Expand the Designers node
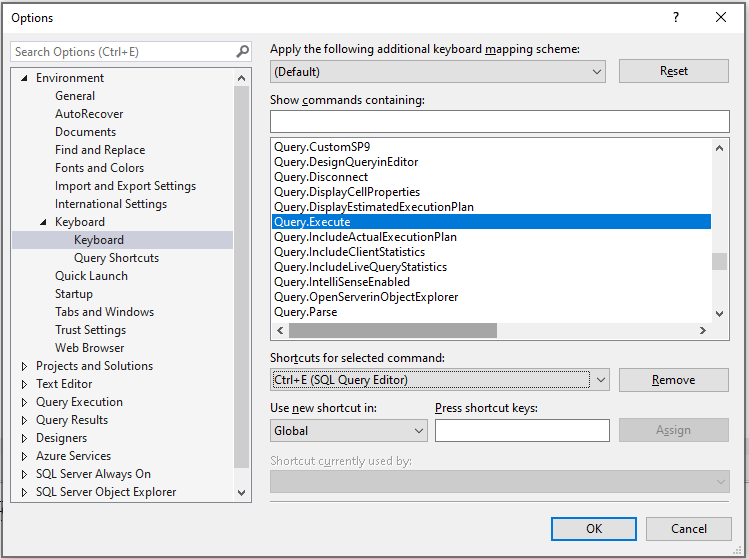This screenshot has width=749, height=559. (24, 438)
